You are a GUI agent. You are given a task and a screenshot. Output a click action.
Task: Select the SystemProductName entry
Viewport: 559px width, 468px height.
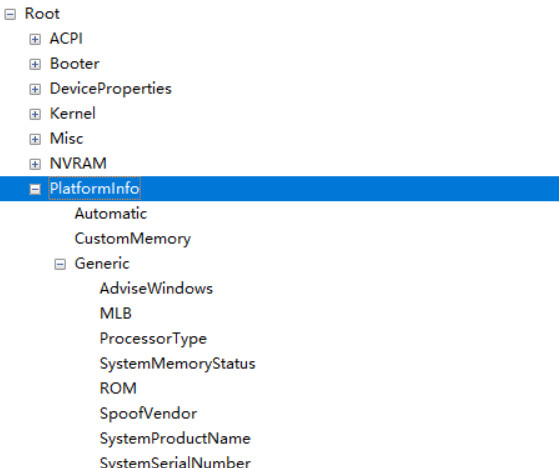(175, 438)
